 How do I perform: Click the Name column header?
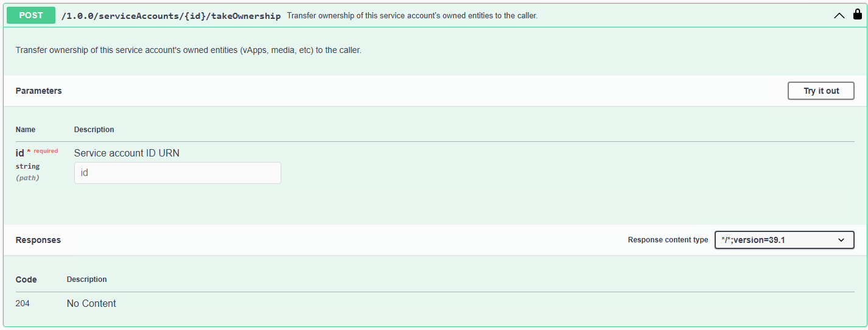pos(26,130)
